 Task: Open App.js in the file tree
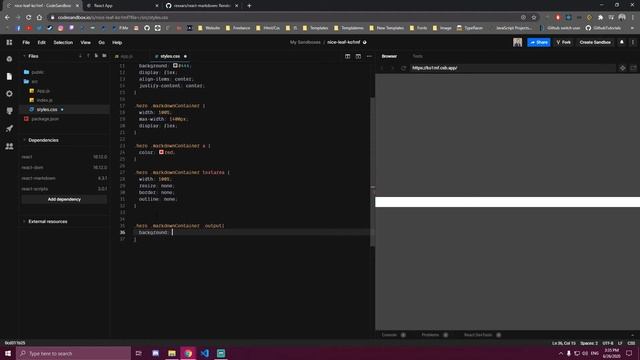click(x=43, y=91)
